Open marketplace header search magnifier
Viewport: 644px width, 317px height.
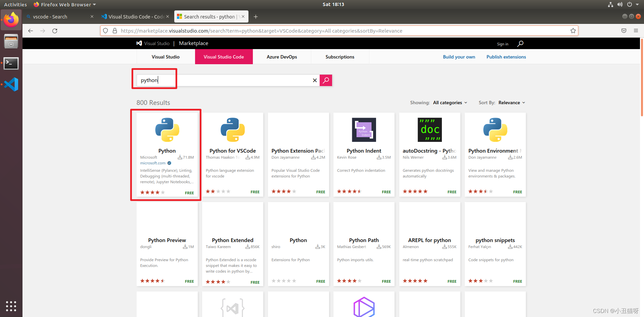point(520,44)
